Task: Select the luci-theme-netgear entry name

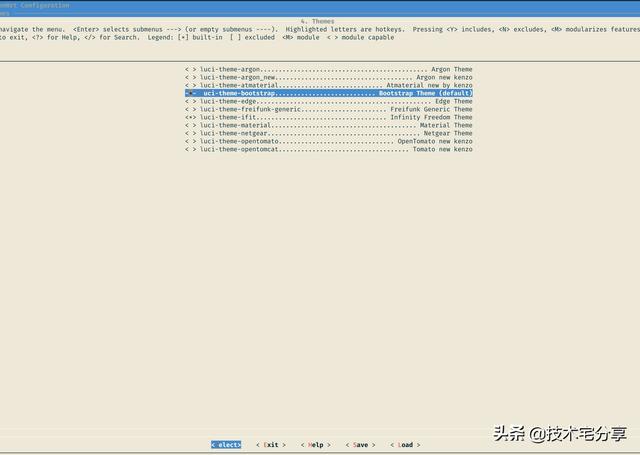Action: tap(234, 133)
